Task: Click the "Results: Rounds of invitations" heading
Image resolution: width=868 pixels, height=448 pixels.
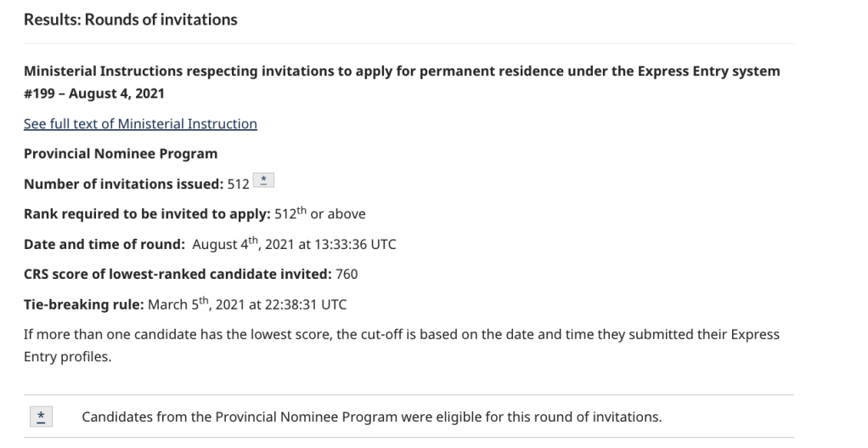Action: tap(130, 19)
